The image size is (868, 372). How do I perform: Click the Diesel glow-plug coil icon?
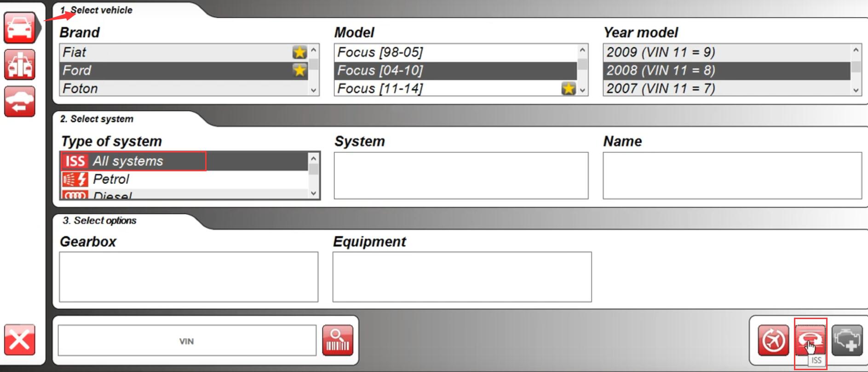[75, 195]
